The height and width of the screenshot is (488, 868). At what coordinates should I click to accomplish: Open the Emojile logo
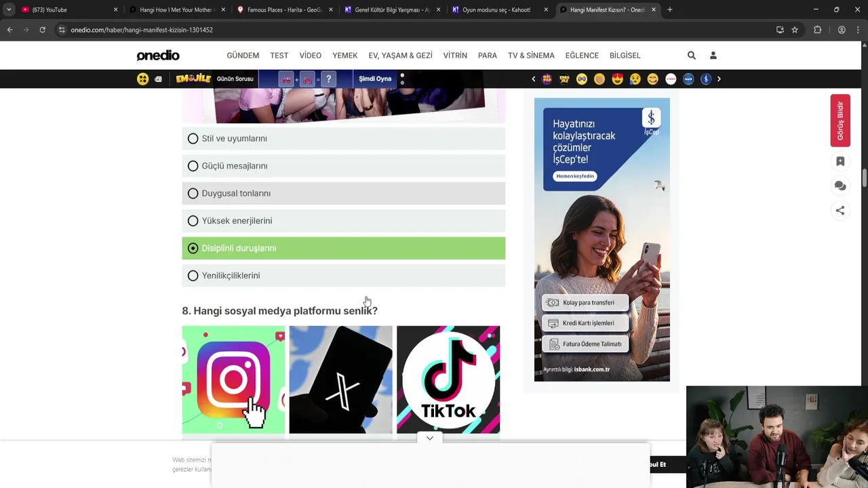point(193,79)
